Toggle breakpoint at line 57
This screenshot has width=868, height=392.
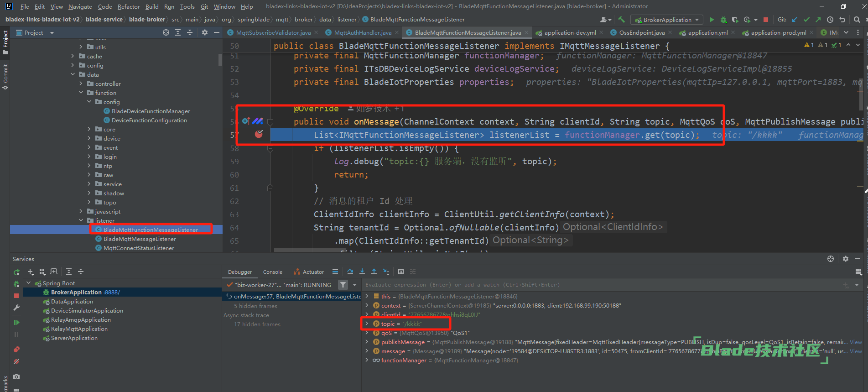point(259,134)
